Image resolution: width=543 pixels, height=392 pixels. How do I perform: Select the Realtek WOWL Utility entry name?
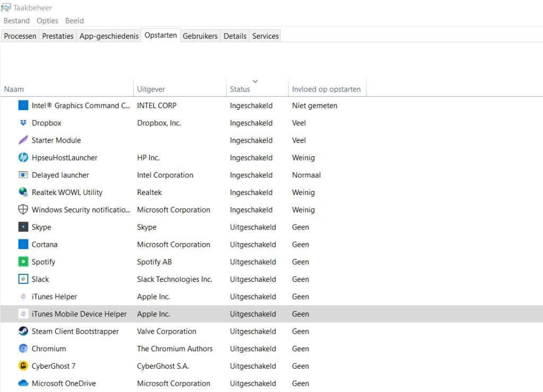(x=67, y=192)
